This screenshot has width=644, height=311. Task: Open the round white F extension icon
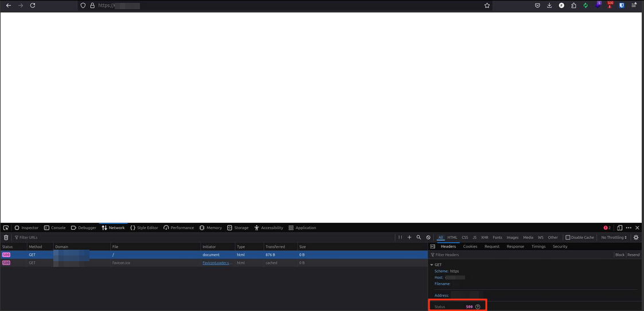click(x=561, y=6)
